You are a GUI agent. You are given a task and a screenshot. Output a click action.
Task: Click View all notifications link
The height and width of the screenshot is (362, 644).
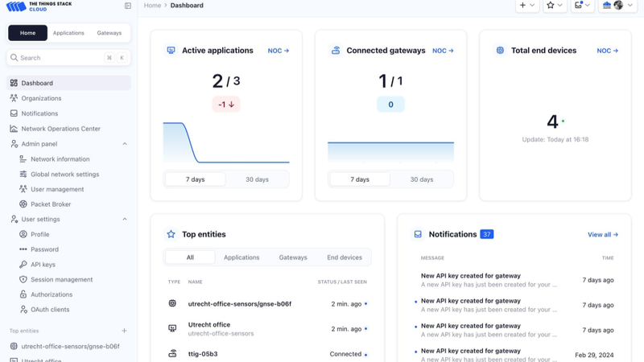(602, 235)
